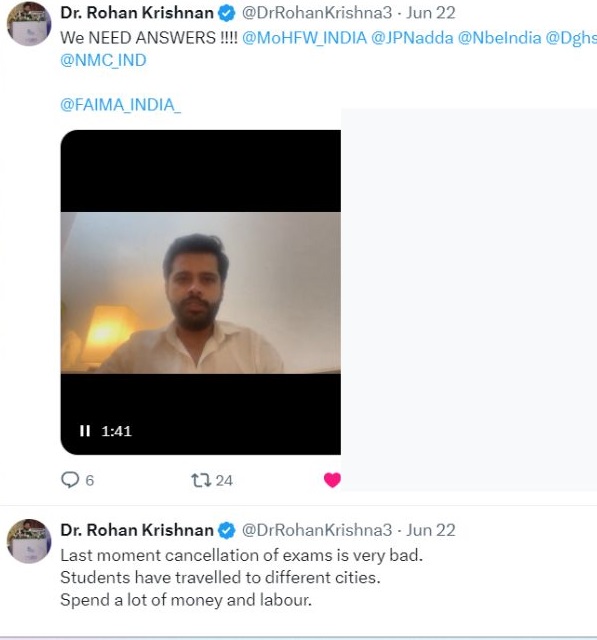Open the Jun 22 timestamp of second tweet
The width and height of the screenshot is (597, 640).
[x=431, y=530]
